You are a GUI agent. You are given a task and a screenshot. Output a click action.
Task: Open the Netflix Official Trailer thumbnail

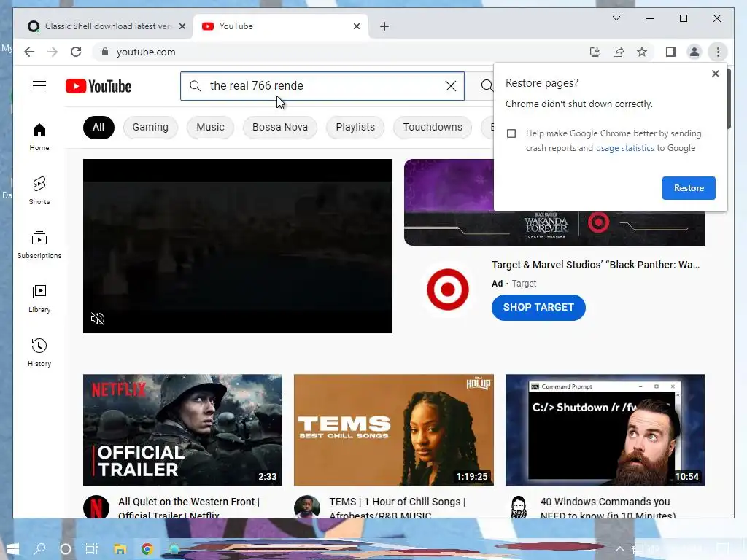(182, 429)
